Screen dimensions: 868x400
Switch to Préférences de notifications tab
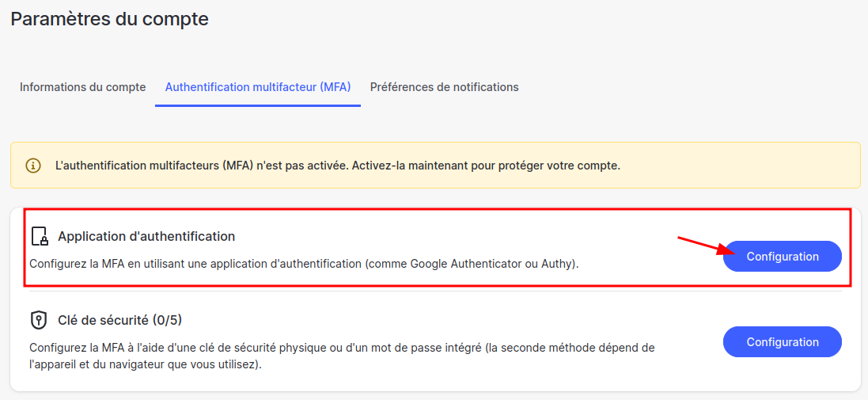click(x=445, y=87)
